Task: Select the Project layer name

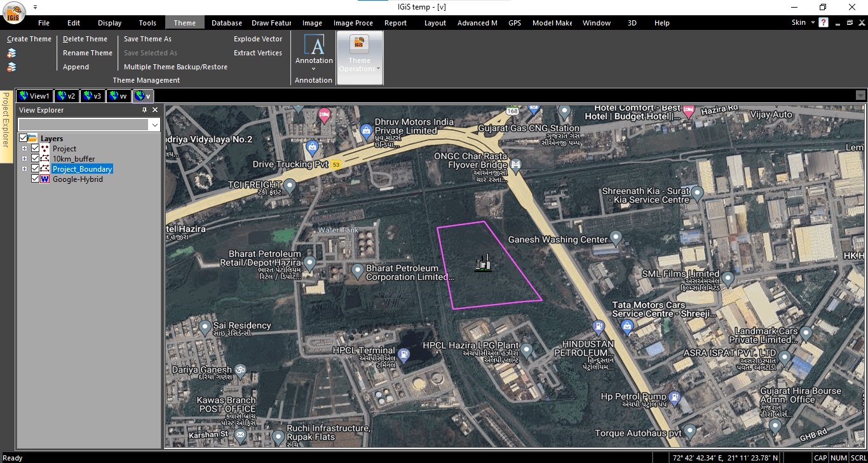Action: click(x=64, y=149)
